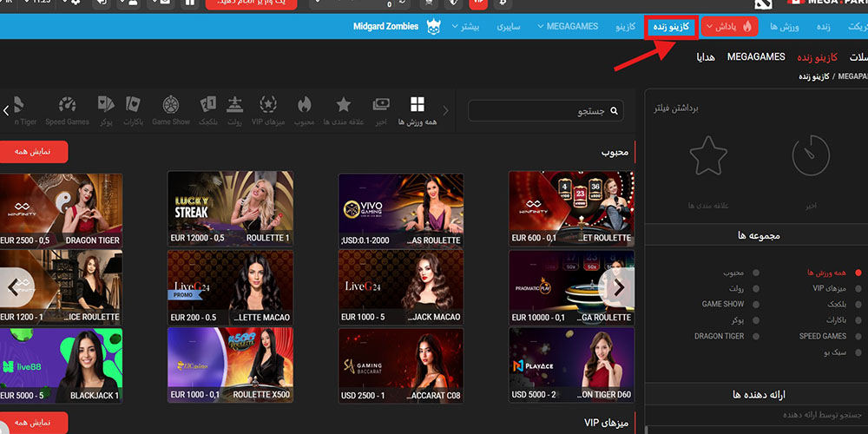Image resolution: width=868 pixels, height=434 pixels.
Task: Open کازینو in the nav bar
Action: point(626,27)
